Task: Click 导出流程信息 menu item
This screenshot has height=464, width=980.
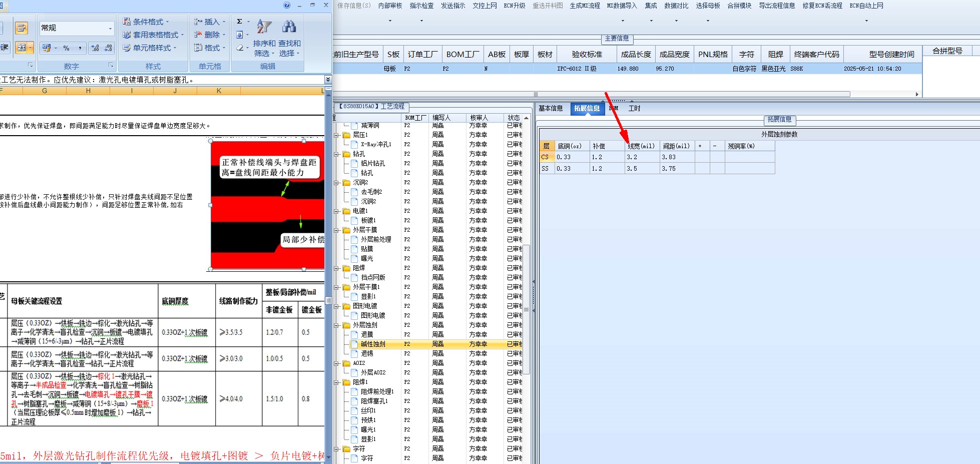Action: pos(777,6)
